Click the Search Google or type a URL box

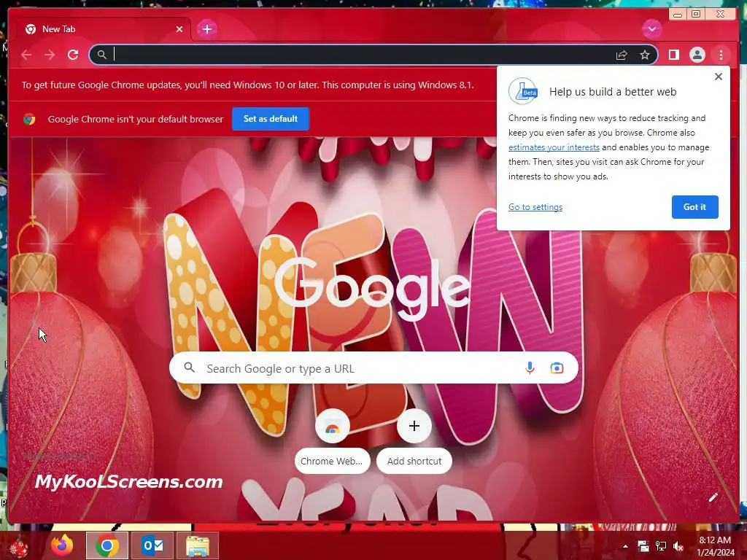(x=373, y=368)
